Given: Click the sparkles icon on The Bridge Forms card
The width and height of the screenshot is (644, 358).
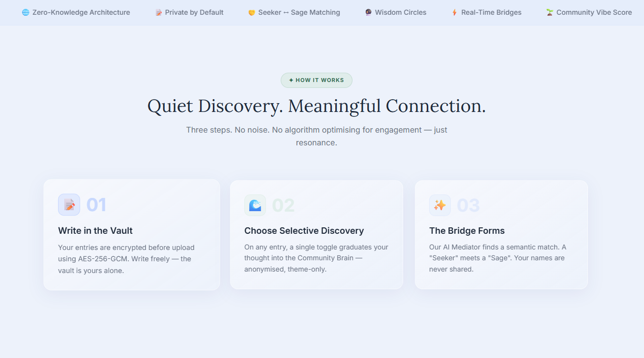Looking at the screenshot, I should (x=440, y=205).
